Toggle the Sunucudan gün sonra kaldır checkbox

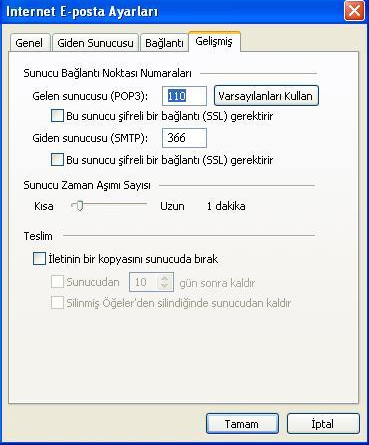tap(57, 282)
